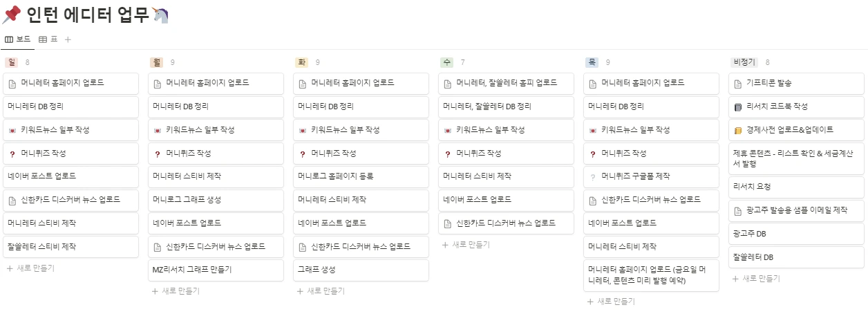Viewport: 868px width, 314px height.
Task: Open 기프티콘 발송 document icon card
Action: tap(737, 83)
